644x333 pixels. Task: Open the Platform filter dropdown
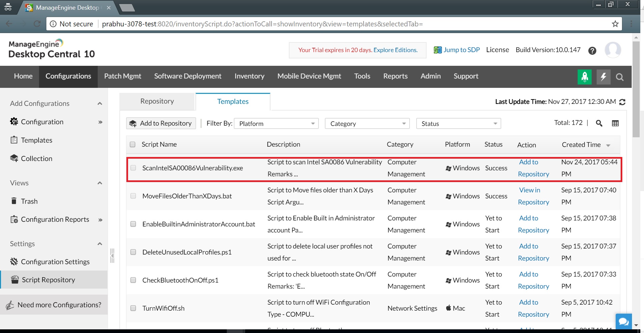point(276,124)
